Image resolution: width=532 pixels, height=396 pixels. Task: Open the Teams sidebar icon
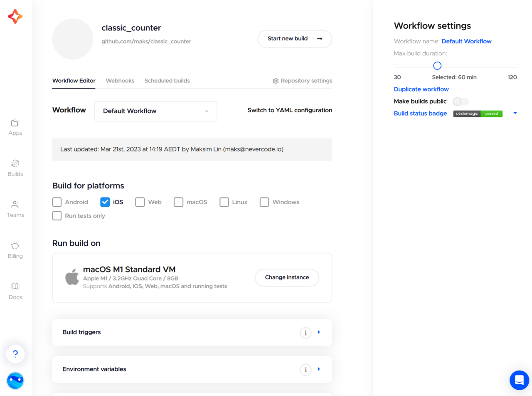15,205
